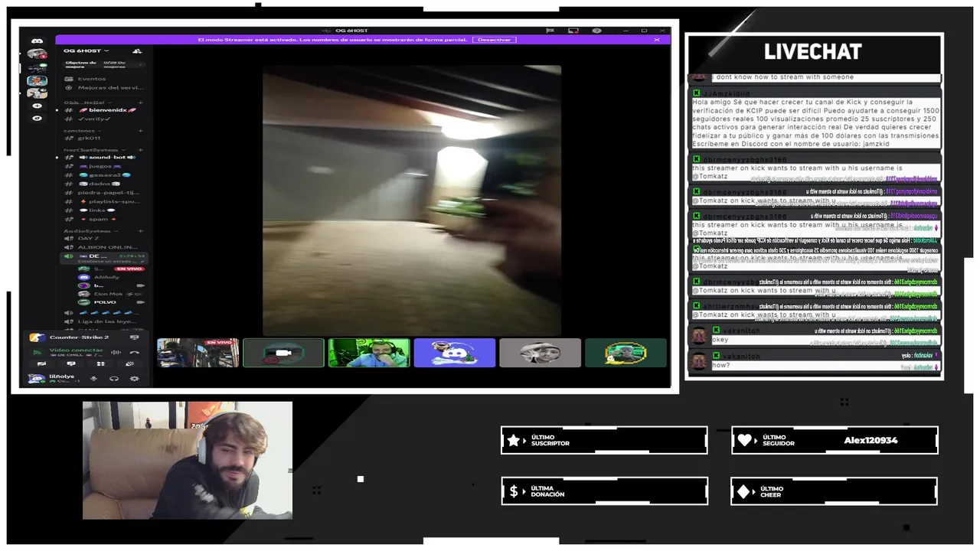Open the juegos text channel
The width and height of the screenshot is (980, 551).
(x=103, y=166)
